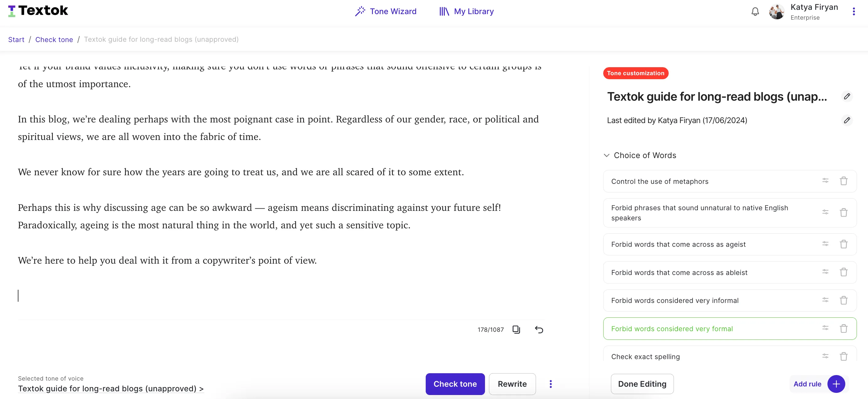Delete the very formal words rule
868x399 pixels.
tap(843, 328)
